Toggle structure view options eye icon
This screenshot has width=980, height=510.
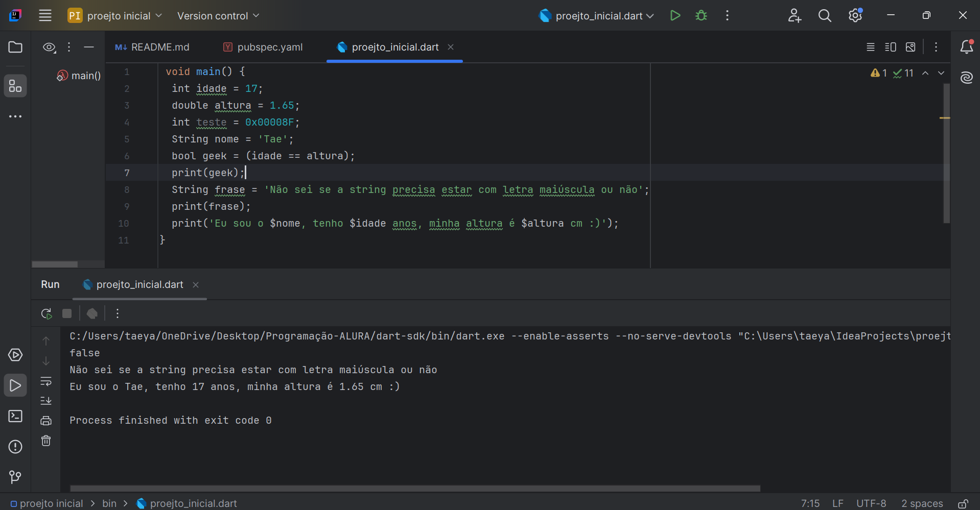[x=49, y=47]
